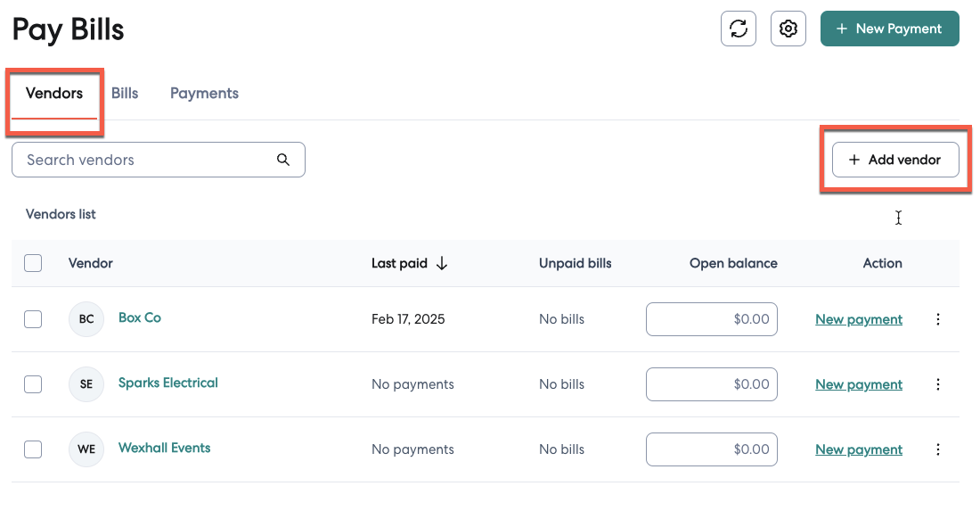
Task: Click the Box Co open balance field
Action: click(x=711, y=319)
